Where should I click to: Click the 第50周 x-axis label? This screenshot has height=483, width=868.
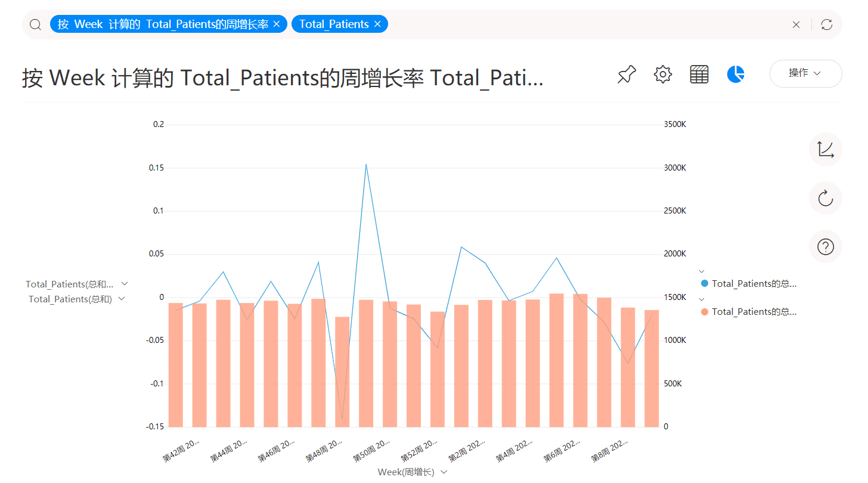point(371,451)
